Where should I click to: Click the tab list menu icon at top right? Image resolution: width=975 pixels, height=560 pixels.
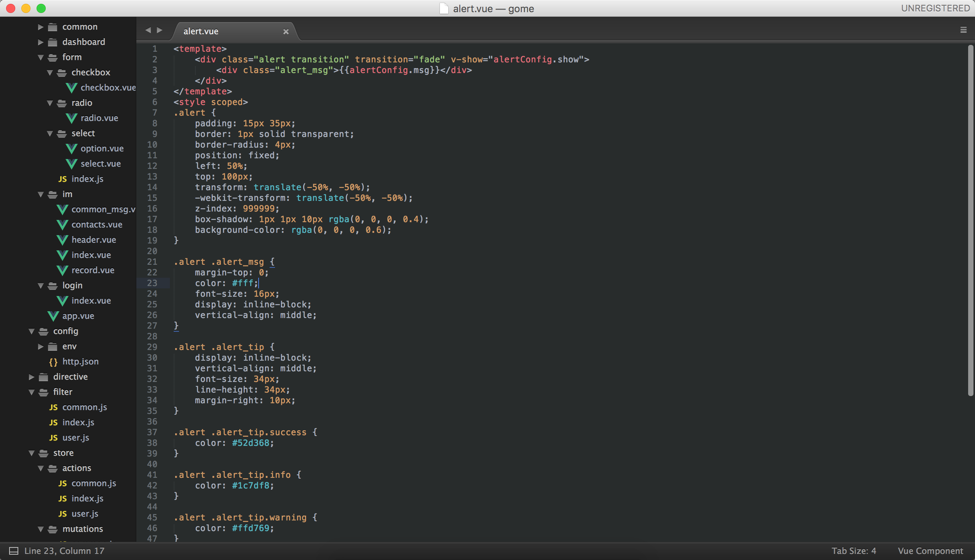click(x=963, y=30)
